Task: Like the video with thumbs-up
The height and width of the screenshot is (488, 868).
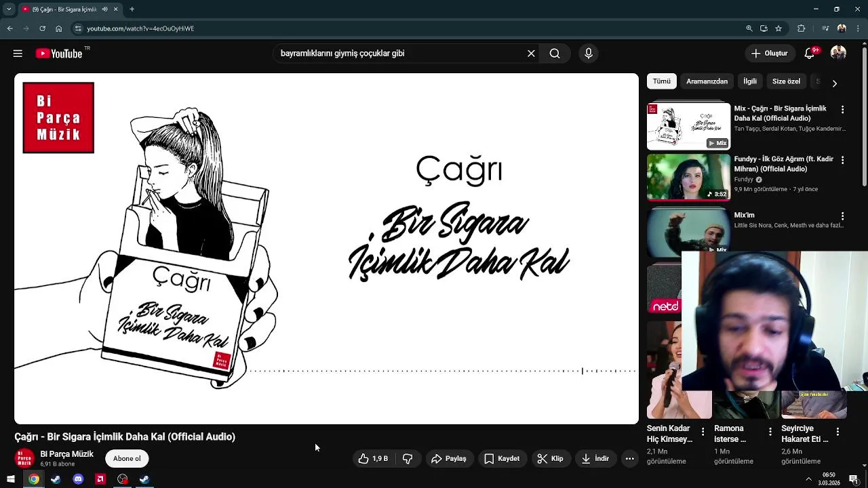Action: tap(374, 459)
